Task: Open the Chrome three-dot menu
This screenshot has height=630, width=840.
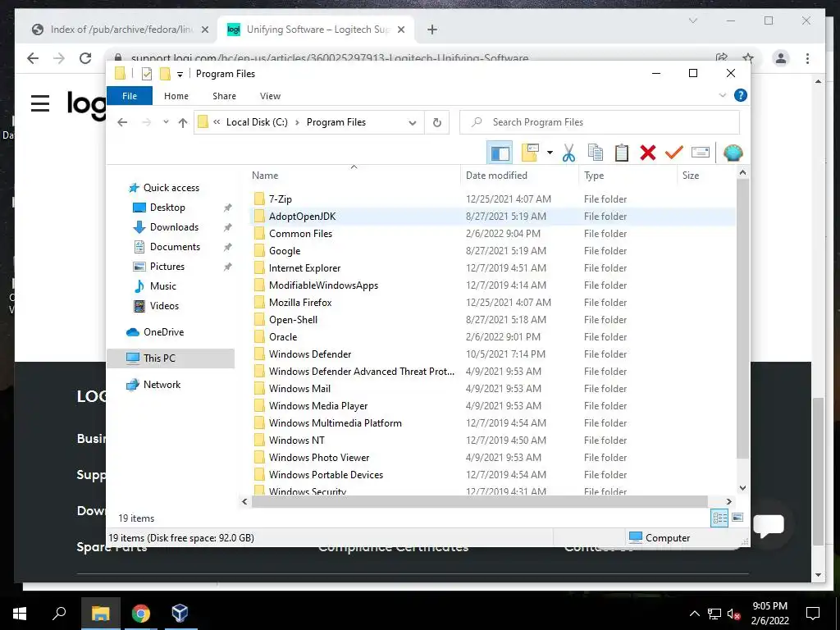Action: 807,58
